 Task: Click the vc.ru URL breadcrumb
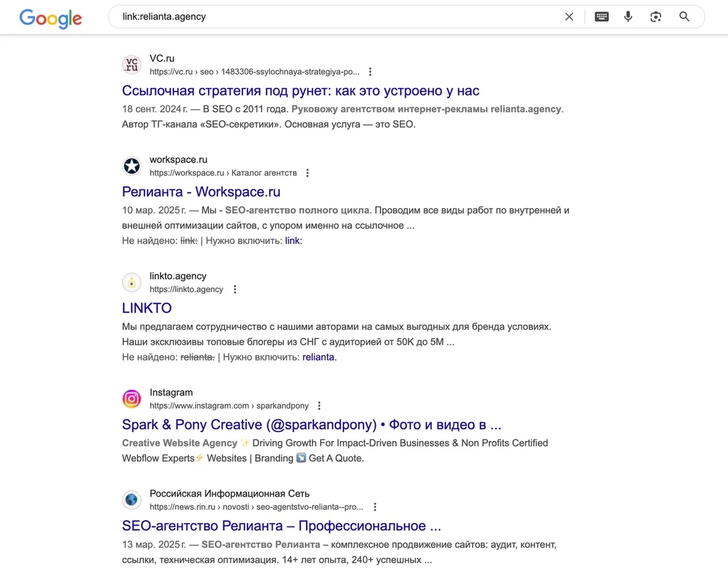coord(254,72)
